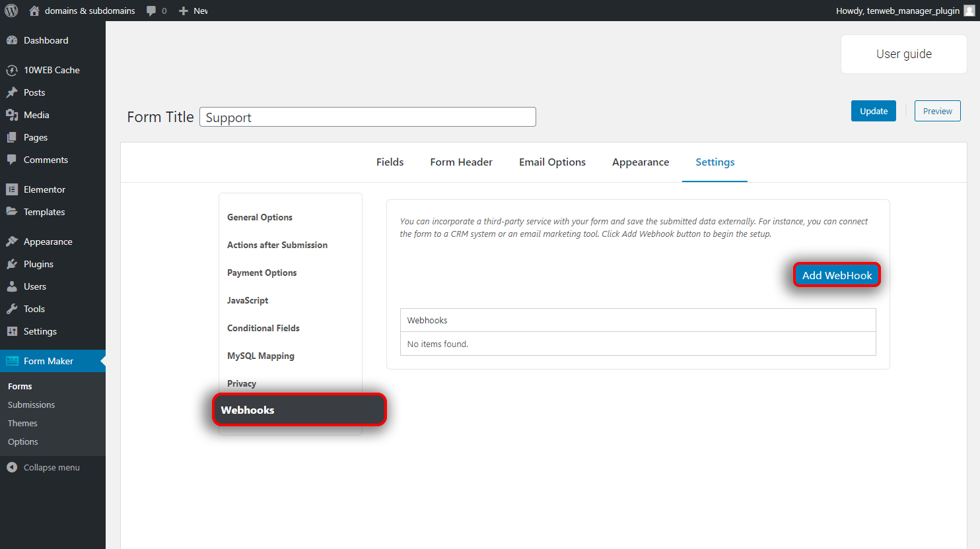The image size is (980, 549).
Task: Open the home icon for domains & subdomains
Action: pos(34,11)
